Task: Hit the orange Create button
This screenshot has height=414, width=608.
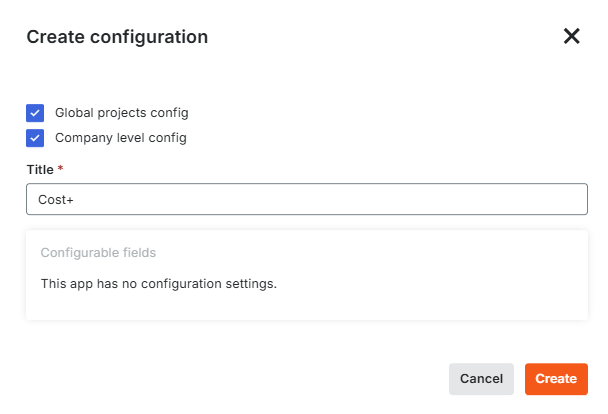Action: (556, 379)
